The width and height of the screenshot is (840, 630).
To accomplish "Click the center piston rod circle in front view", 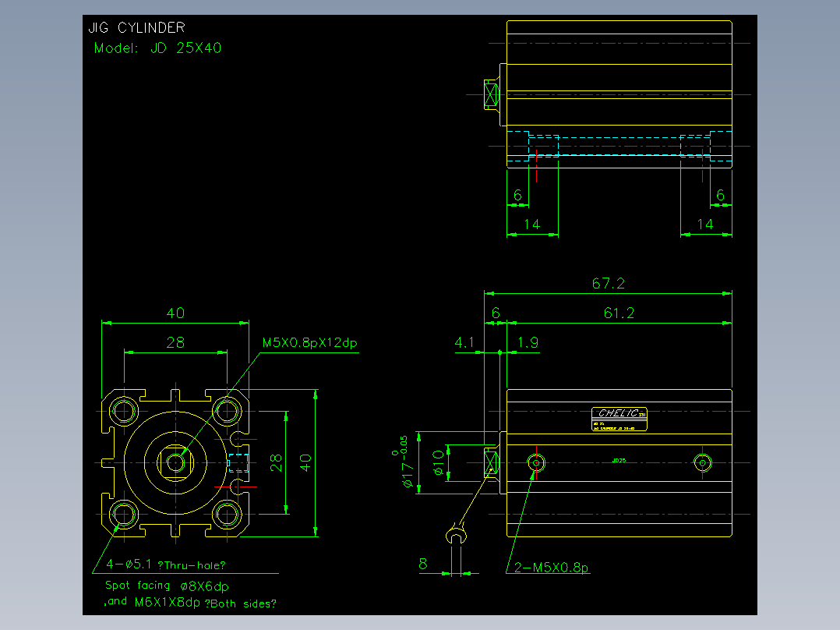I will click(176, 462).
